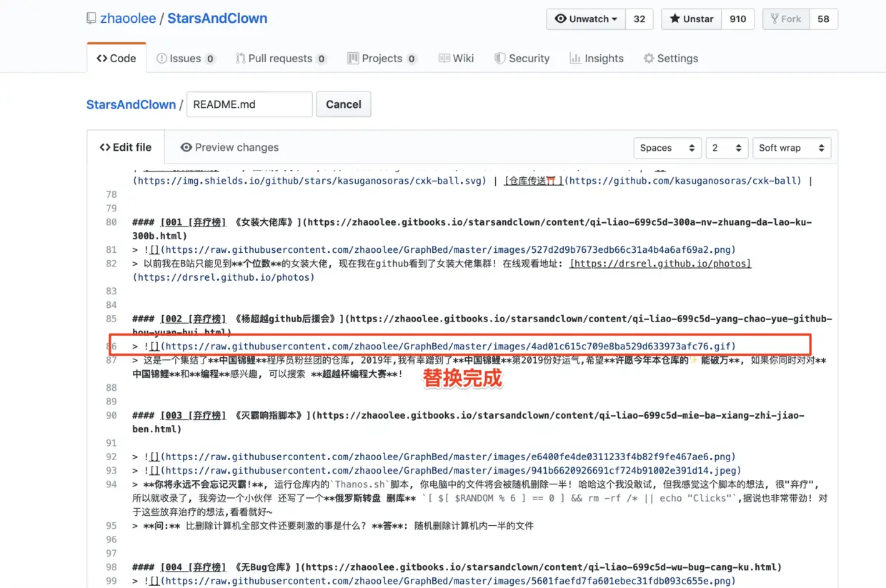The width and height of the screenshot is (886, 588).
Task: Click the Pull requests tab icon
Action: tap(240, 59)
